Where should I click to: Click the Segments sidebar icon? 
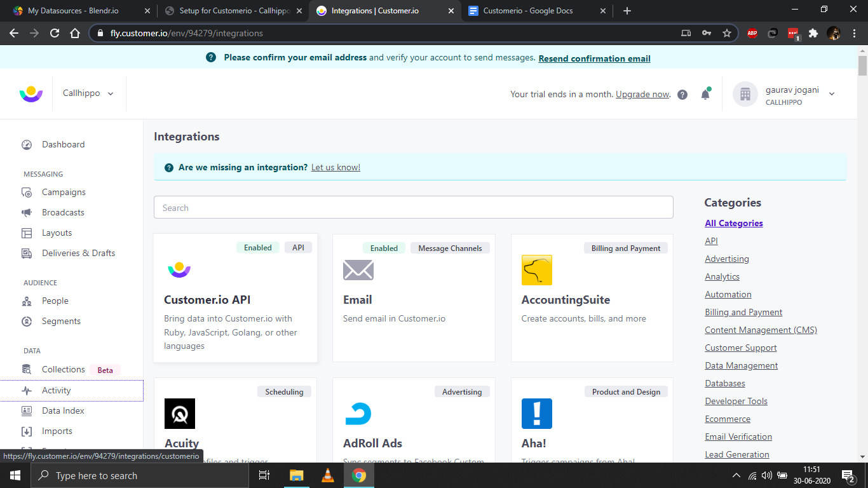[27, 322]
